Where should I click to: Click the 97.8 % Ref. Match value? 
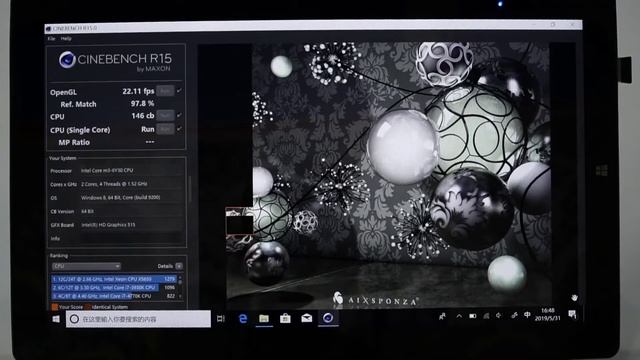142,104
